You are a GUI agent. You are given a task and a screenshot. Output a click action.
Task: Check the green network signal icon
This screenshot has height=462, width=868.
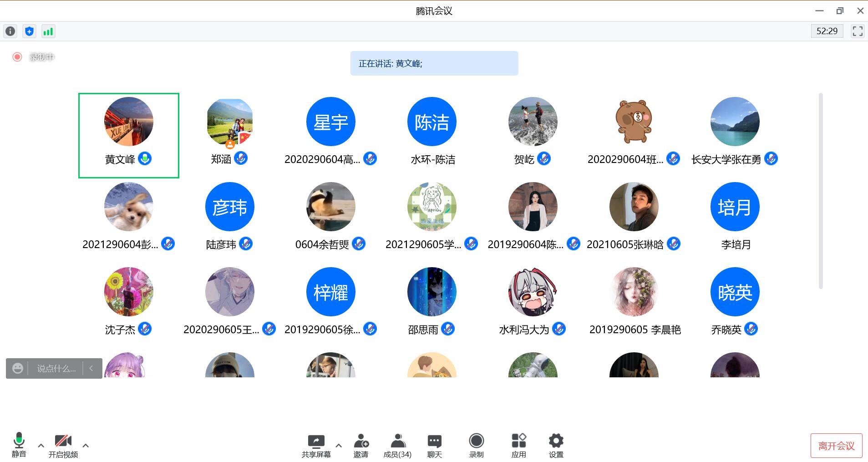coord(48,31)
